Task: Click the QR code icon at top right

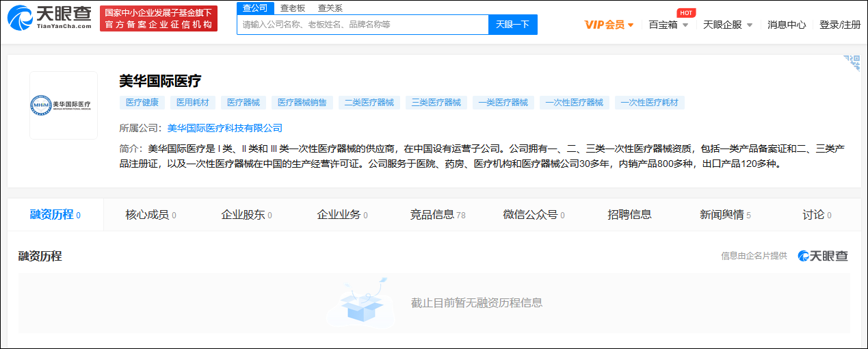Action: [851, 63]
